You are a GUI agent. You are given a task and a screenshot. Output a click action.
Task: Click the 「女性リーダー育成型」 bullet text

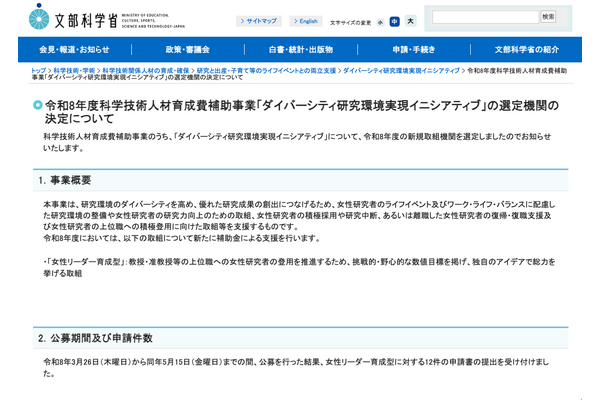299,268
